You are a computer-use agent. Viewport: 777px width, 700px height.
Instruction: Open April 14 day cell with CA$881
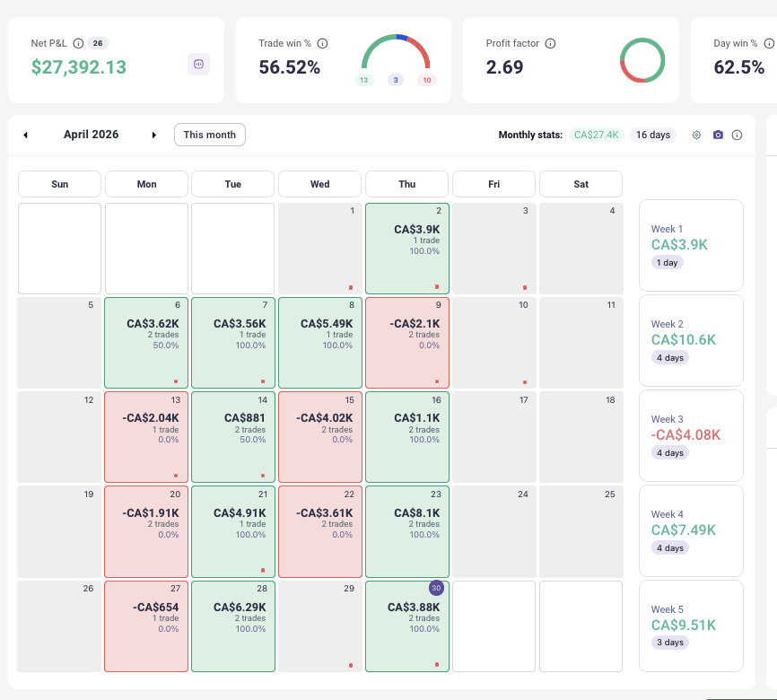pos(233,437)
